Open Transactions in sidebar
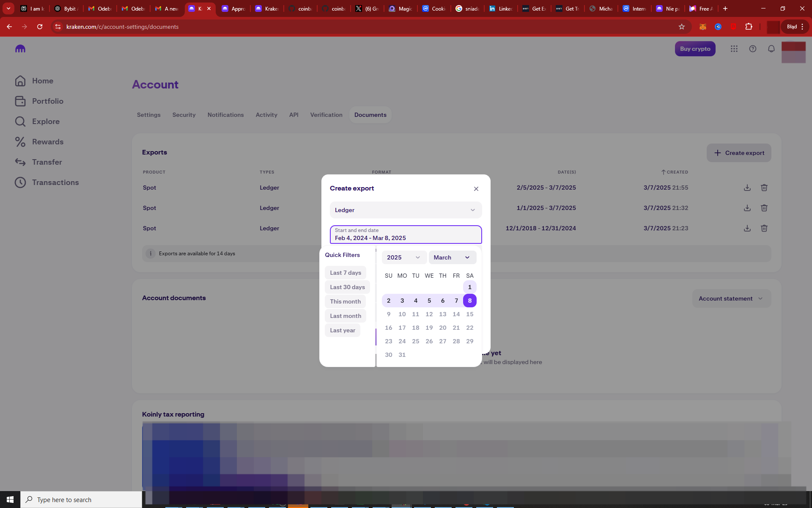 click(47, 182)
